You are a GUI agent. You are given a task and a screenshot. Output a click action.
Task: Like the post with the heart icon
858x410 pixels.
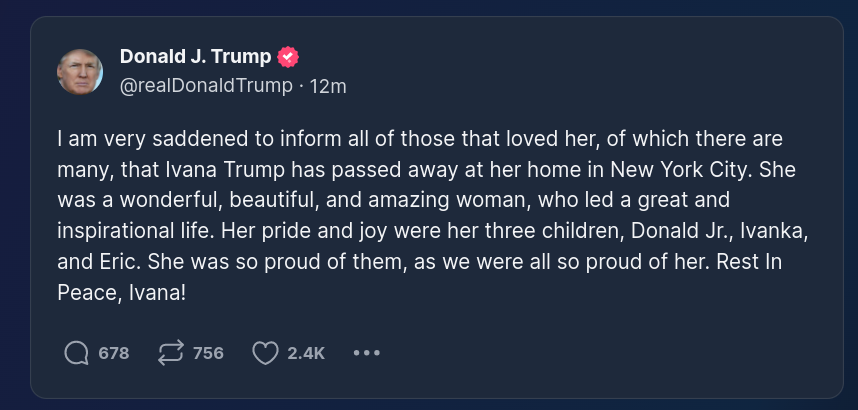[265, 353]
